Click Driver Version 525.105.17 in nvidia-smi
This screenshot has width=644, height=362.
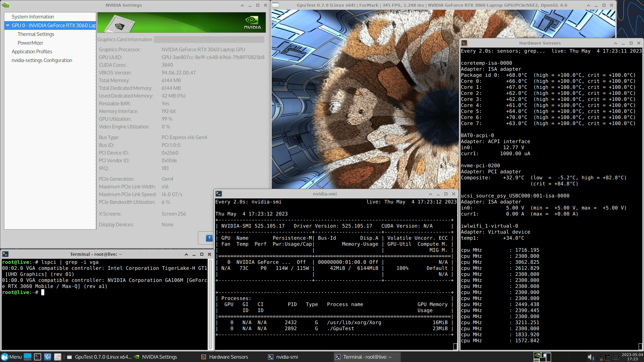tap(333, 226)
